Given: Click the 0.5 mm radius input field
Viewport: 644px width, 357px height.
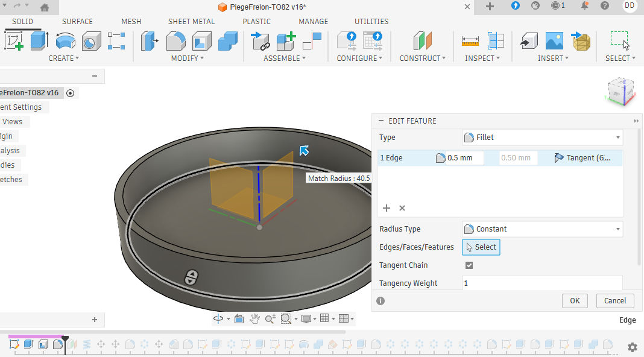Looking at the screenshot, I should [464, 158].
